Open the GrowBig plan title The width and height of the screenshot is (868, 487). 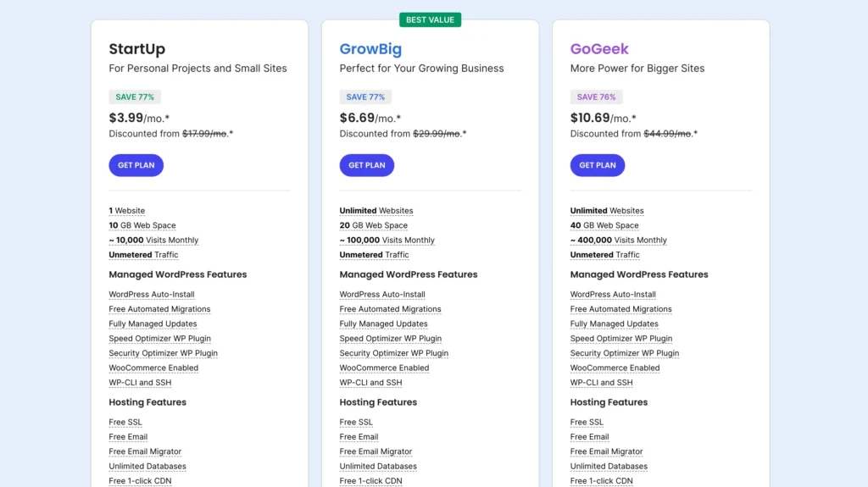pos(370,49)
